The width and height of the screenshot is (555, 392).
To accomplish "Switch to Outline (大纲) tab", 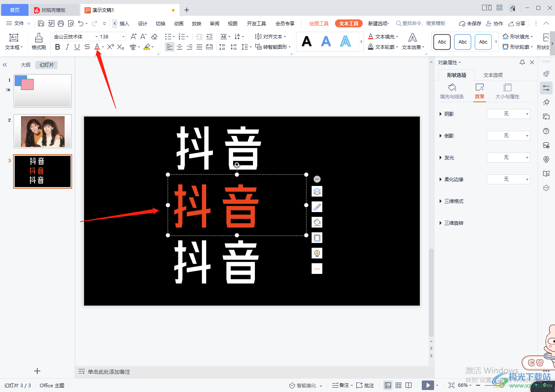I will click(26, 65).
